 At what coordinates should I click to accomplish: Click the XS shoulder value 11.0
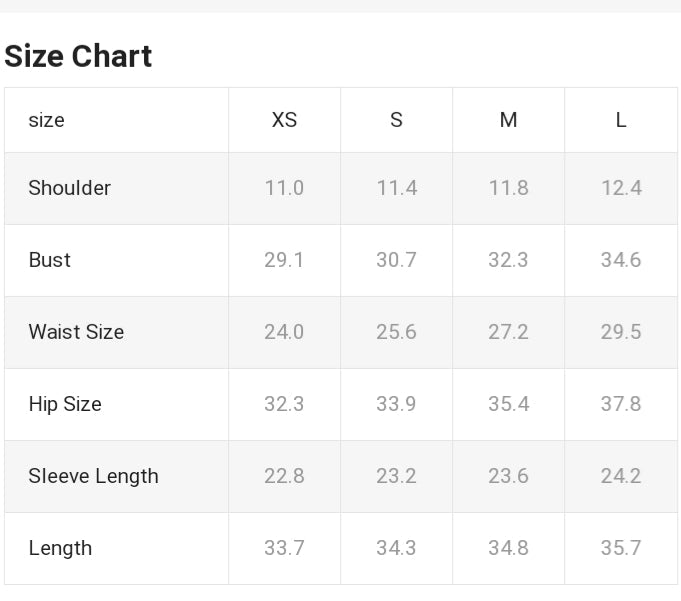click(x=284, y=188)
